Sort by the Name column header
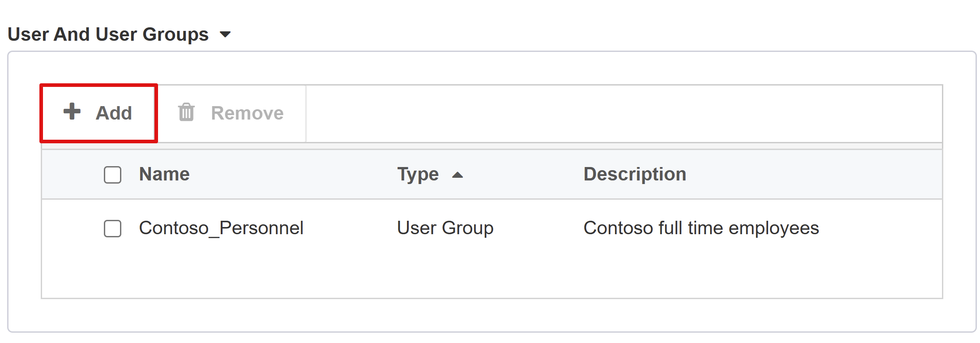980x343 pixels. [x=164, y=174]
